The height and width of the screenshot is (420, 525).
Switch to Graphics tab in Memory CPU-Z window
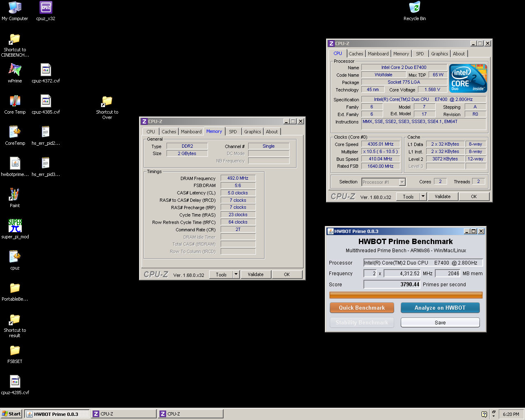[x=252, y=132]
